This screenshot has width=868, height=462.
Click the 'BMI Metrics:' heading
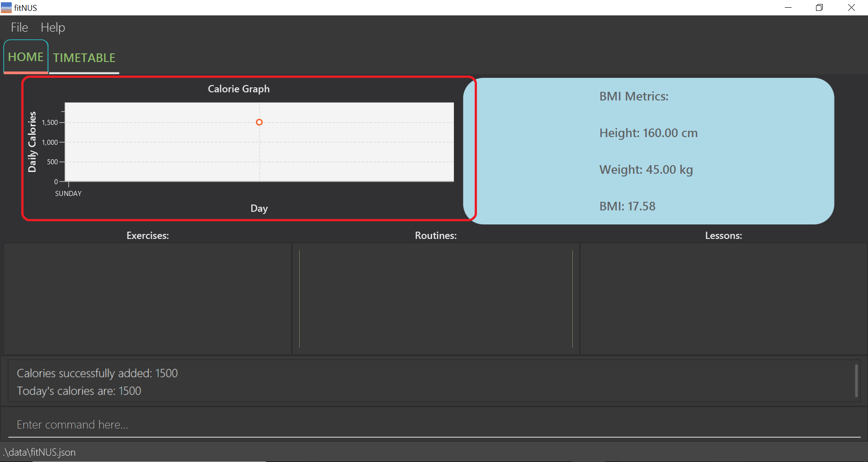(x=634, y=96)
